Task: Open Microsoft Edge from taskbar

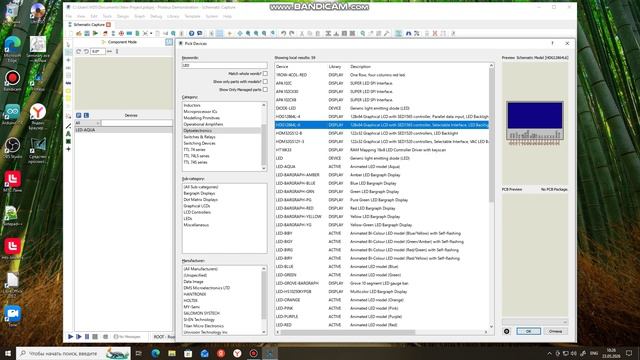Action: 156,353
